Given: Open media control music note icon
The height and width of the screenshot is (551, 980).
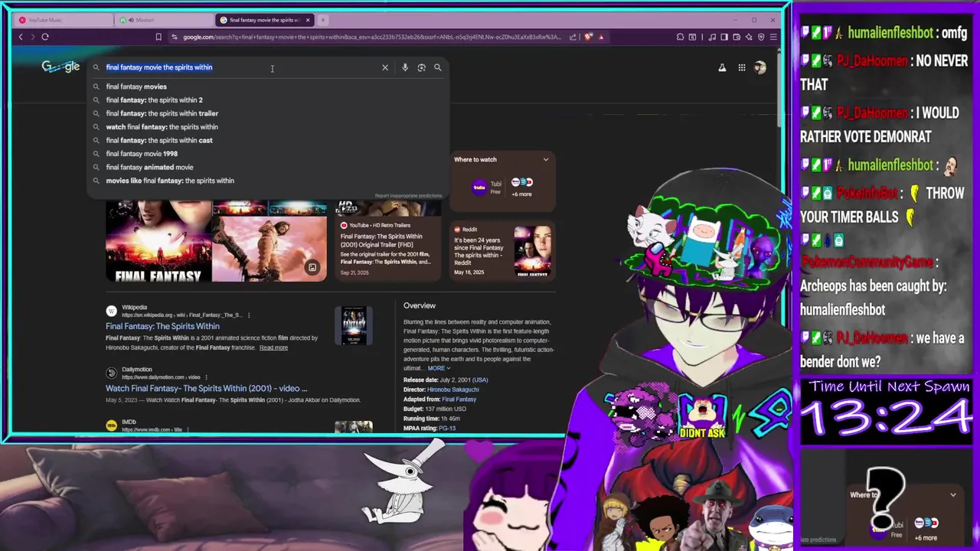Looking at the screenshot, I should 713,37.
